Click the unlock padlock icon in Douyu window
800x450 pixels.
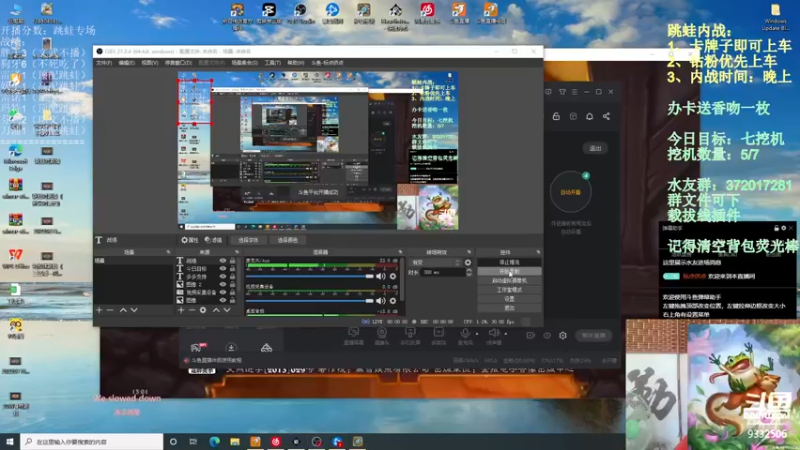[x=556, y=116]
